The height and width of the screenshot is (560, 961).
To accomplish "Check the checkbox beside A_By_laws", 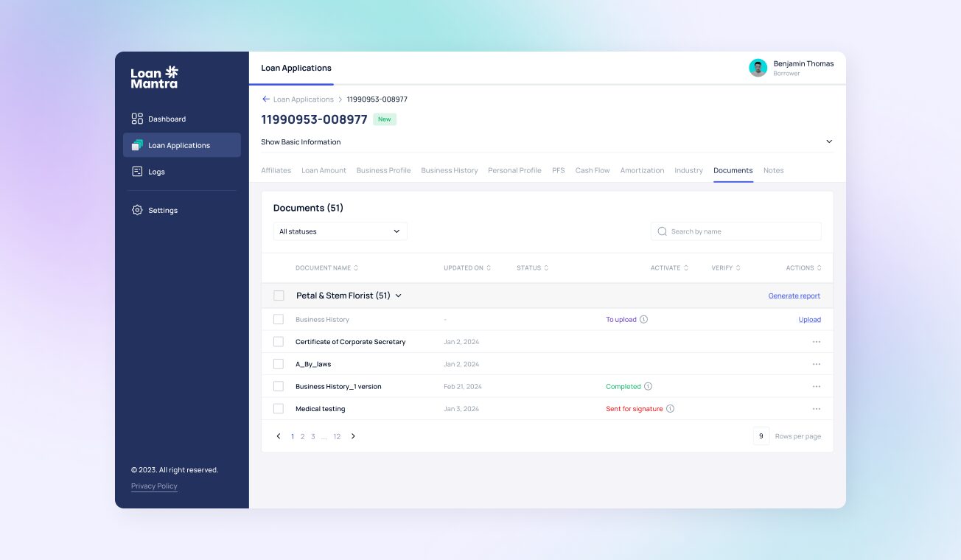I will (x=279, y=363).
